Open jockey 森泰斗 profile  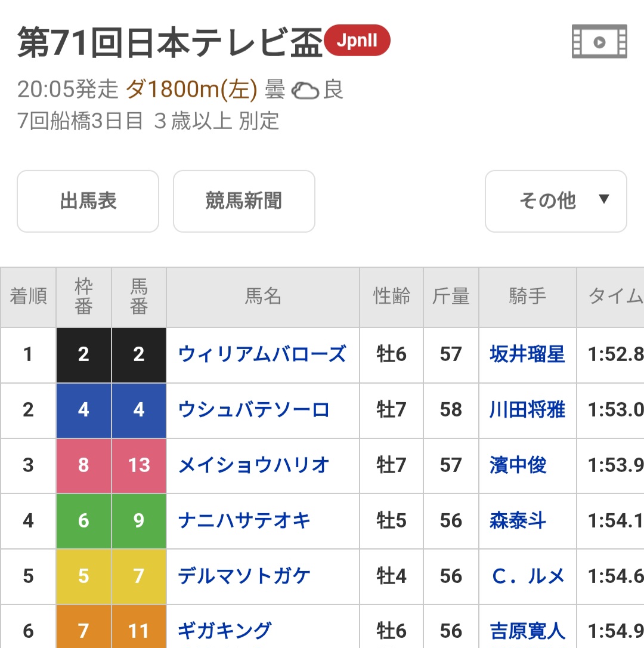(x=518, y=521)
